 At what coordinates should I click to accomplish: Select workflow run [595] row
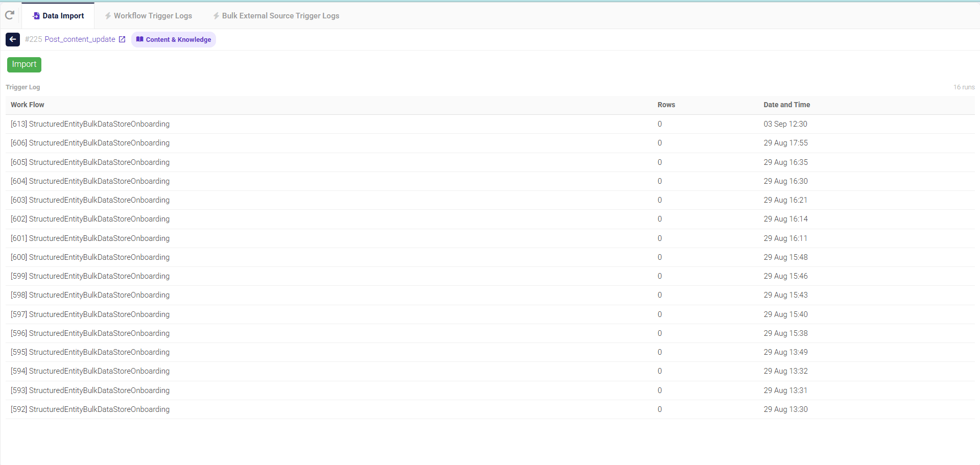(490, 352)
